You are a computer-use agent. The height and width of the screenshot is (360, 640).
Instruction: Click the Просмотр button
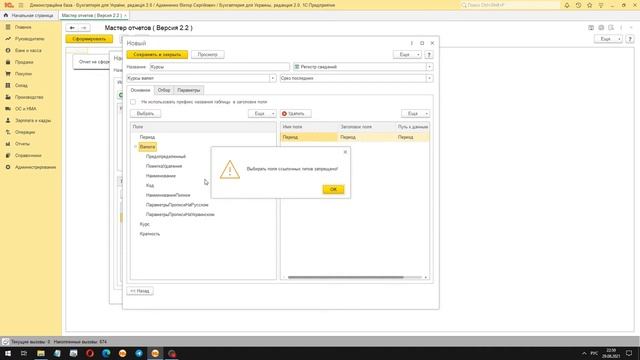(207, 55)
